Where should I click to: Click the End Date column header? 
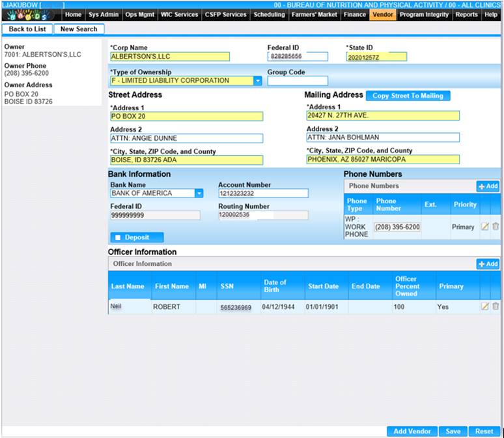370,285
